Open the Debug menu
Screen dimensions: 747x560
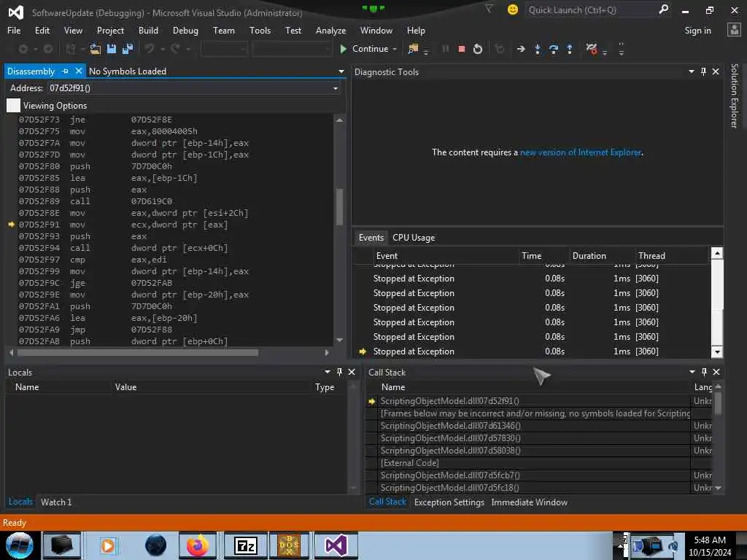pos(185,31)
